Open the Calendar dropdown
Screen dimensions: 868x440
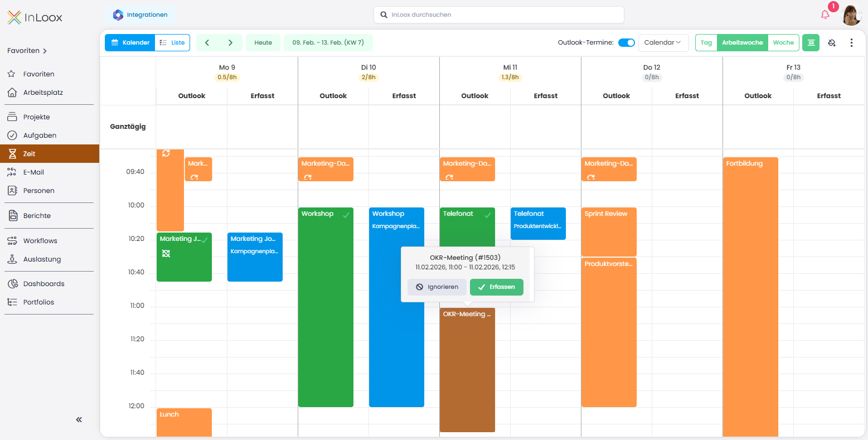click(663, 42)
